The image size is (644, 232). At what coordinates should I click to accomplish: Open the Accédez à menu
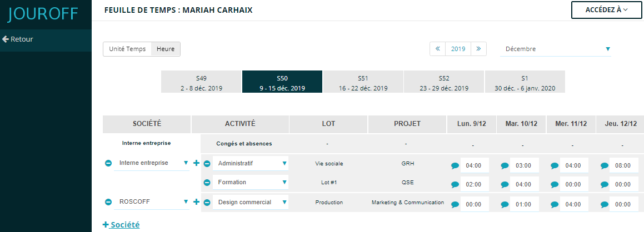coord(606,10)
